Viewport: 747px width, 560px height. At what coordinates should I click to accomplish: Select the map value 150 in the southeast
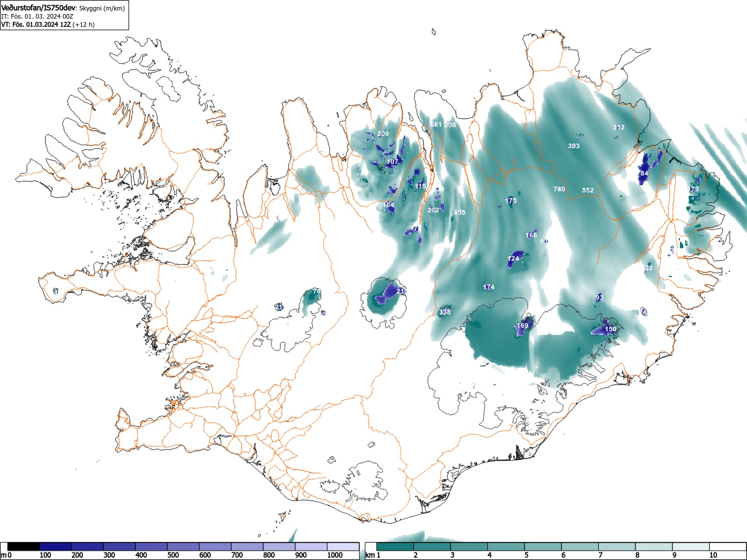[610, 330]
